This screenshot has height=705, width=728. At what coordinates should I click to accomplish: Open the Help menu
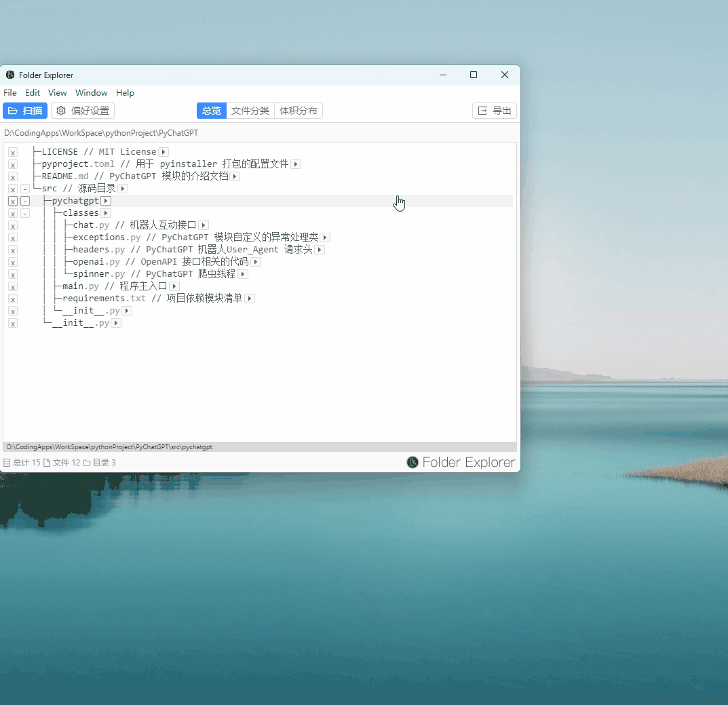[x=125, y=93]
